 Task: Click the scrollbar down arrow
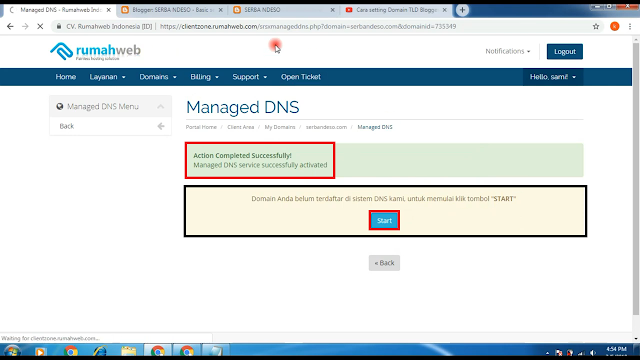click(636, 338)
